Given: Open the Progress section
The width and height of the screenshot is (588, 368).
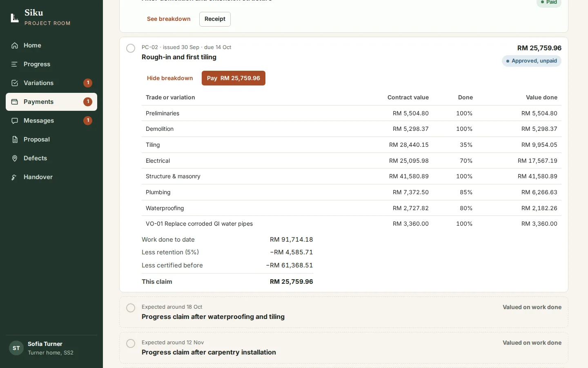Looking at the screenshot, I should 51,64.
